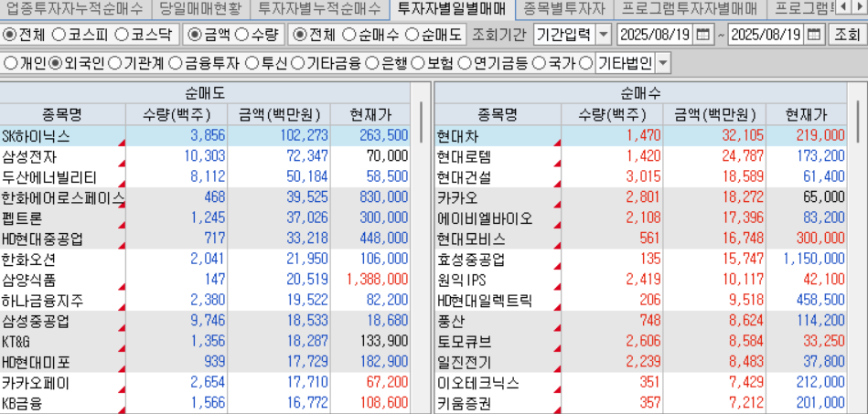
Task: Click the start date field 2025/08/19
Action: 654,35
